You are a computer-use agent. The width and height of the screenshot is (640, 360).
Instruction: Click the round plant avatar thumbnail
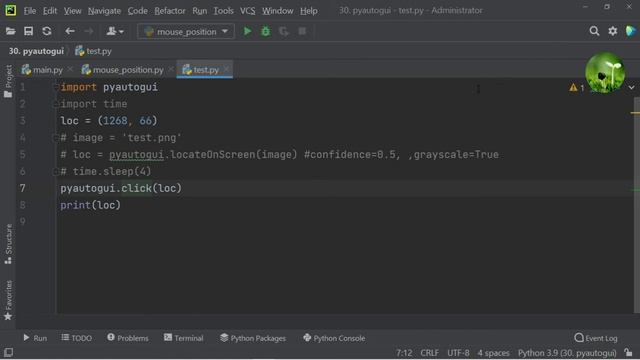click(605, 73)
